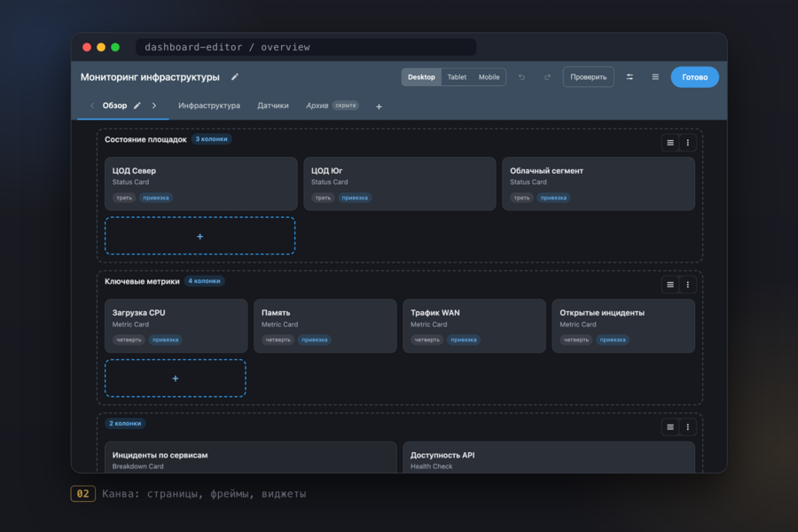The width and height of the screenshot is (798, 532).
Task: Open the hidden Архив tab
Action: [332, 106]
